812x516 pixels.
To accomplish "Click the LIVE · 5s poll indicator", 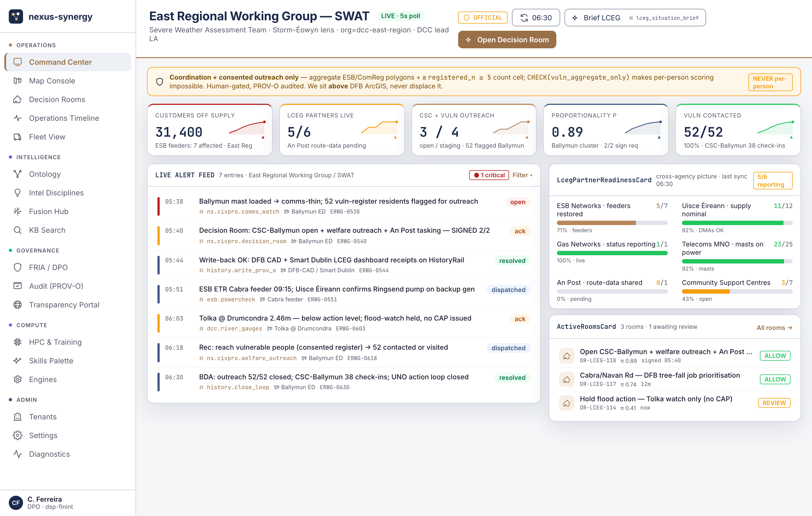I will pyautogui.click(x=400, y=16).
